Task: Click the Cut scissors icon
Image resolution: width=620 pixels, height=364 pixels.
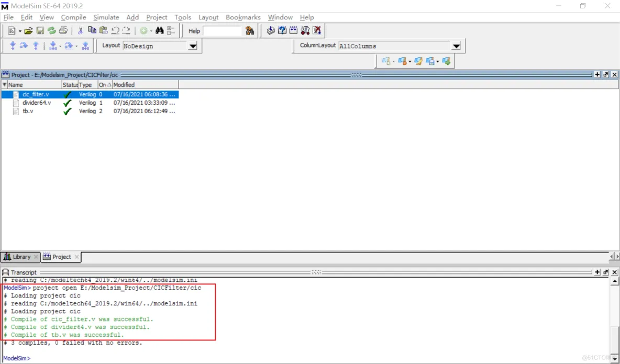Action: tap(80, 30)
